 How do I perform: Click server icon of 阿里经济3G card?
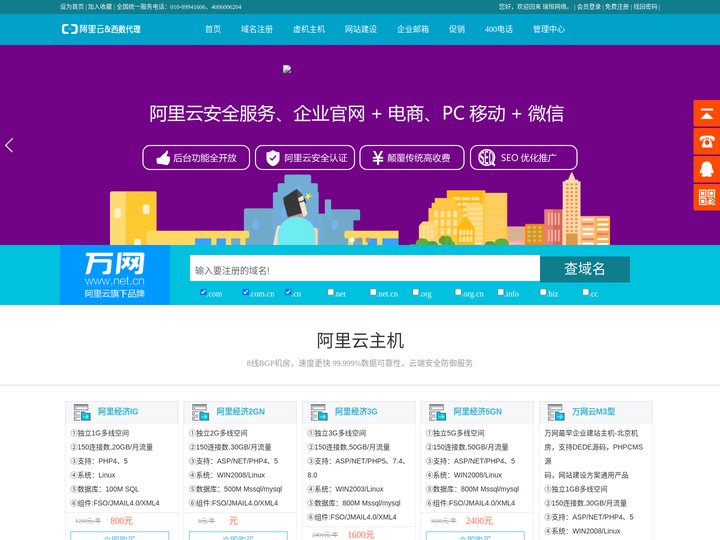(x=319, y=412)
